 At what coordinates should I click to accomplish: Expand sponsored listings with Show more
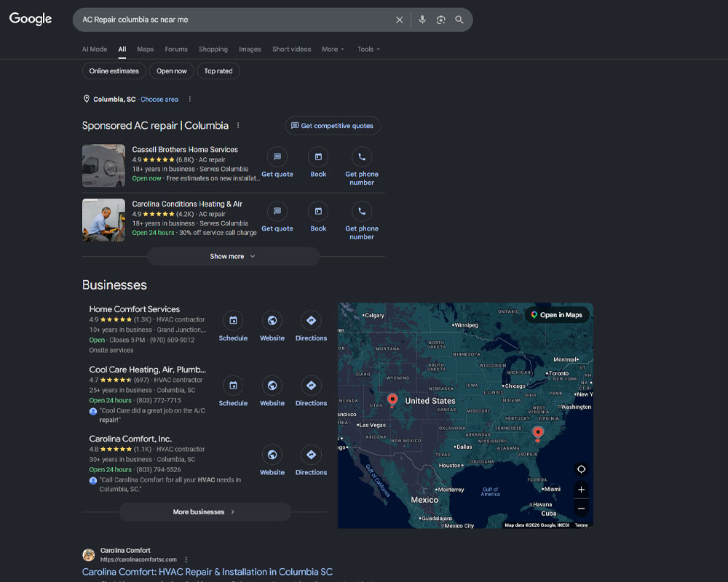tap(233, 256)
